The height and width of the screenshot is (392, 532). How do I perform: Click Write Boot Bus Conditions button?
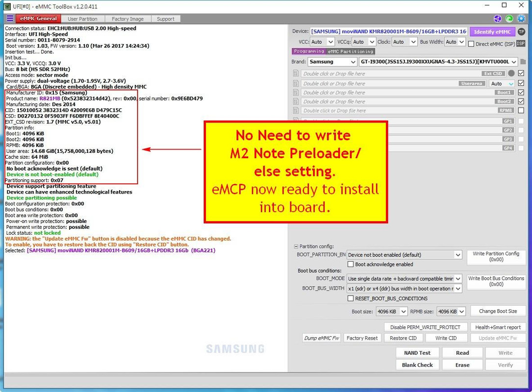click(x=496, y=281)
